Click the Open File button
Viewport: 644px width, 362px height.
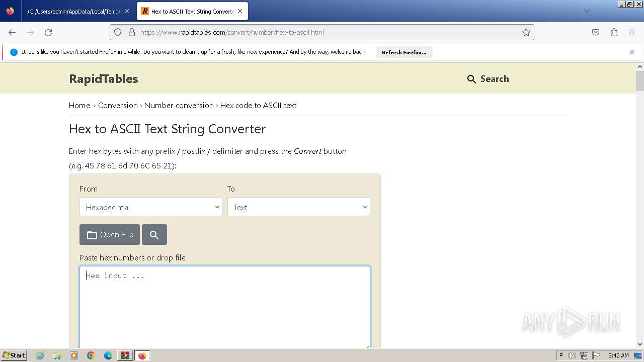110,235
